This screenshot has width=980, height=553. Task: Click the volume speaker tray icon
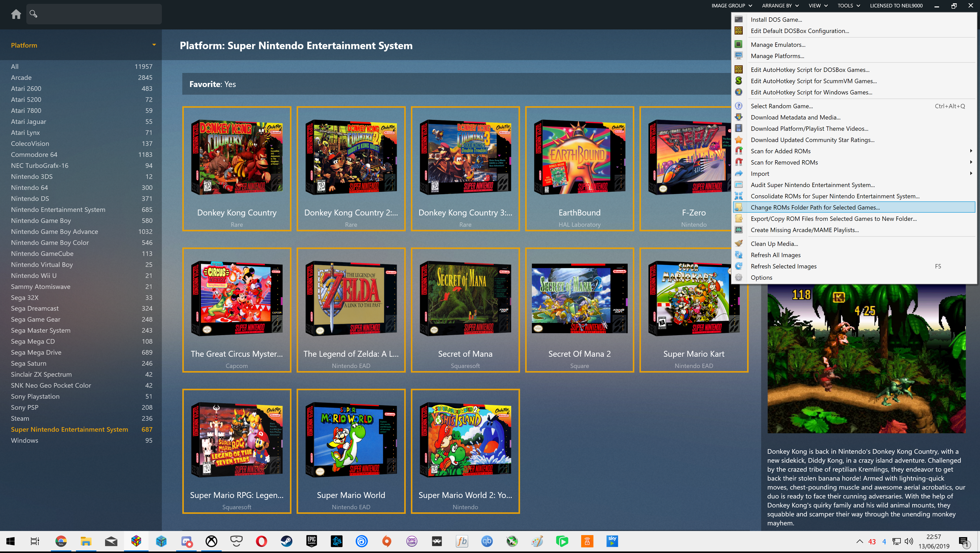coord(909,541)
